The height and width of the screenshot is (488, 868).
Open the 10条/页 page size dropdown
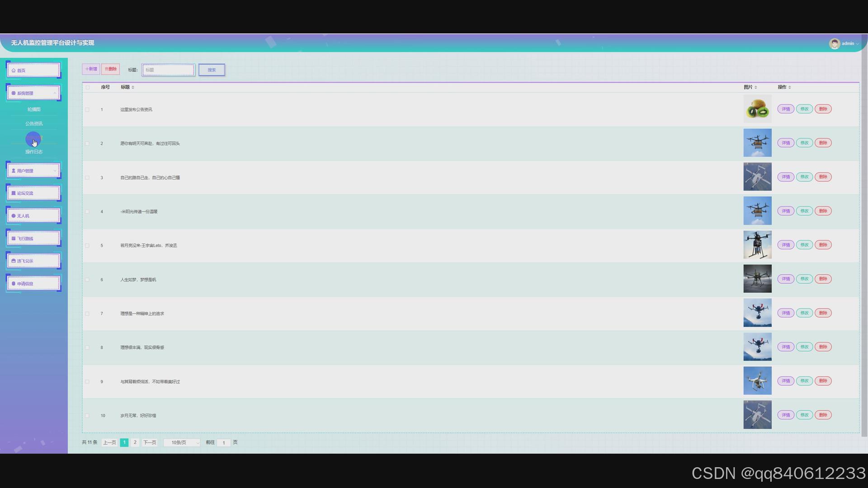pyautogui.click(x=182, y=442)
